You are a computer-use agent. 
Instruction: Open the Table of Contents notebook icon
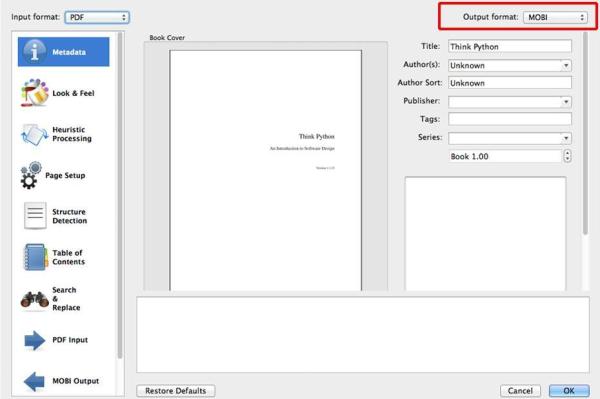(x=35, y=257)
